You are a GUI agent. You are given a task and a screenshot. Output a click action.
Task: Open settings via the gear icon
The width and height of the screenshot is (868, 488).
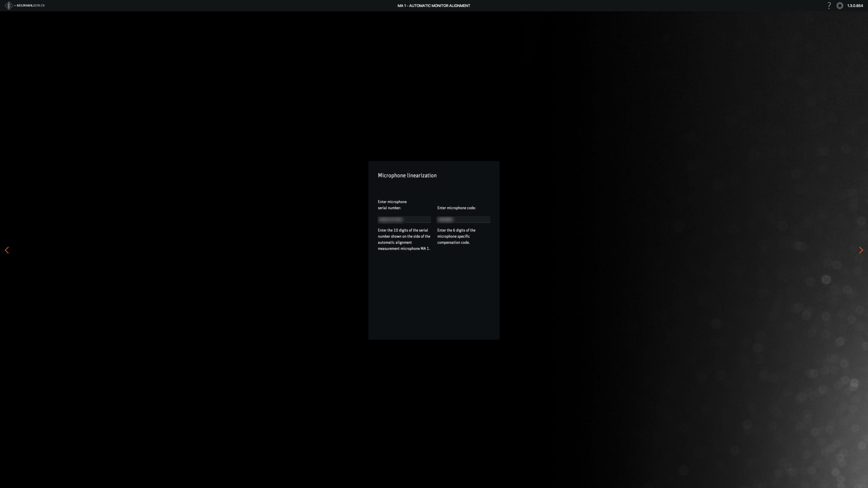(x=840, y=5)
